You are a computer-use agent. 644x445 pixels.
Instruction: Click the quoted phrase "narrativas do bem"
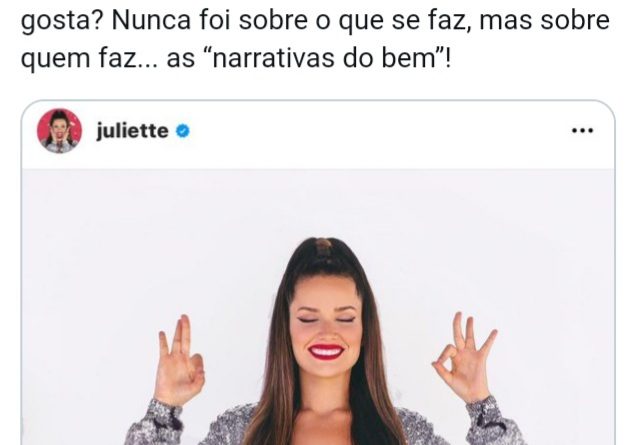327,58
